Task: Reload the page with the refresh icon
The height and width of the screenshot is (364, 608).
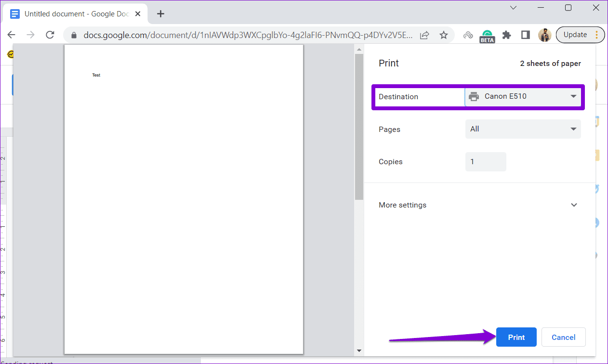Action: tap(50, 35)
